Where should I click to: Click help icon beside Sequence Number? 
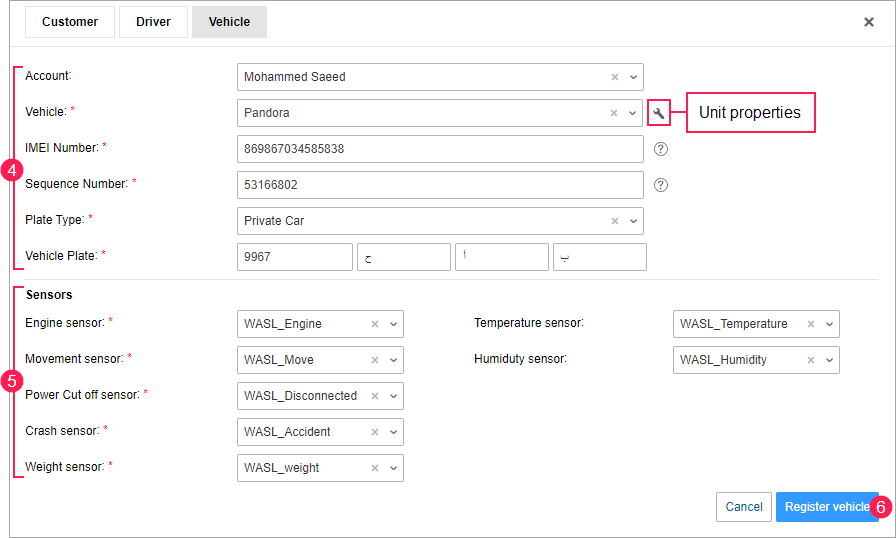click(660, 185)
